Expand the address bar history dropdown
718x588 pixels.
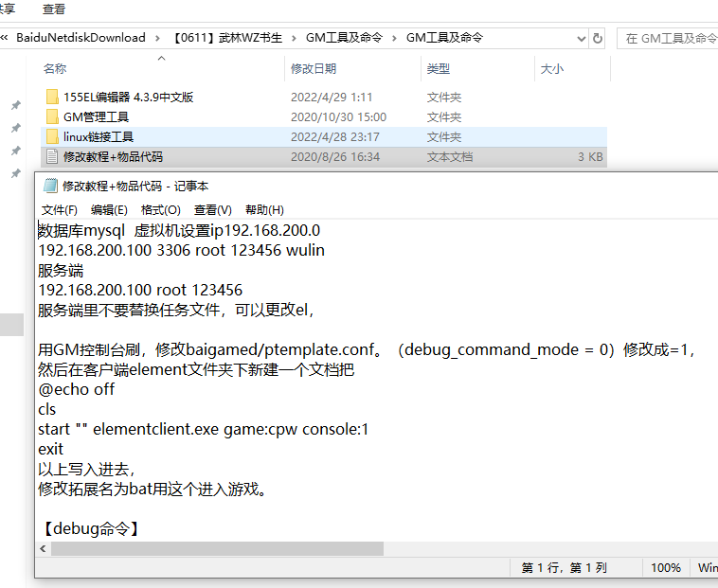582,38
